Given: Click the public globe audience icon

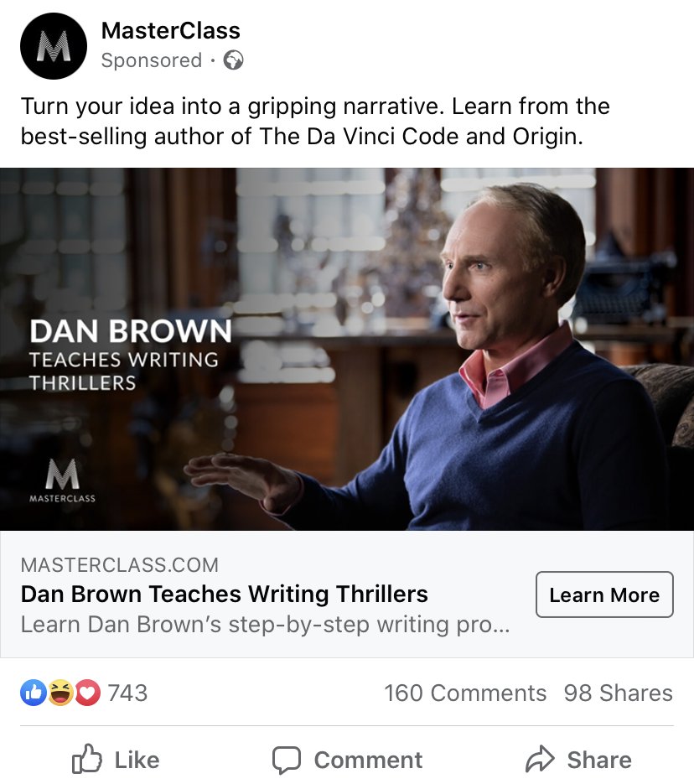Looking at the screenshot, I should pyautogui.click(x=233, y=60).
